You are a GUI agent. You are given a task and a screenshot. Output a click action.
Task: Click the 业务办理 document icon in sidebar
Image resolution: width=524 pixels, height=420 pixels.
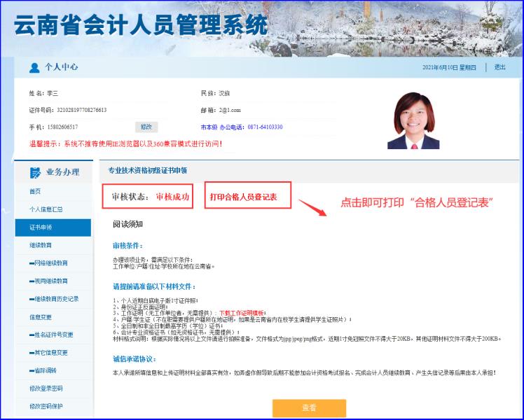click(x=35, y=172)
